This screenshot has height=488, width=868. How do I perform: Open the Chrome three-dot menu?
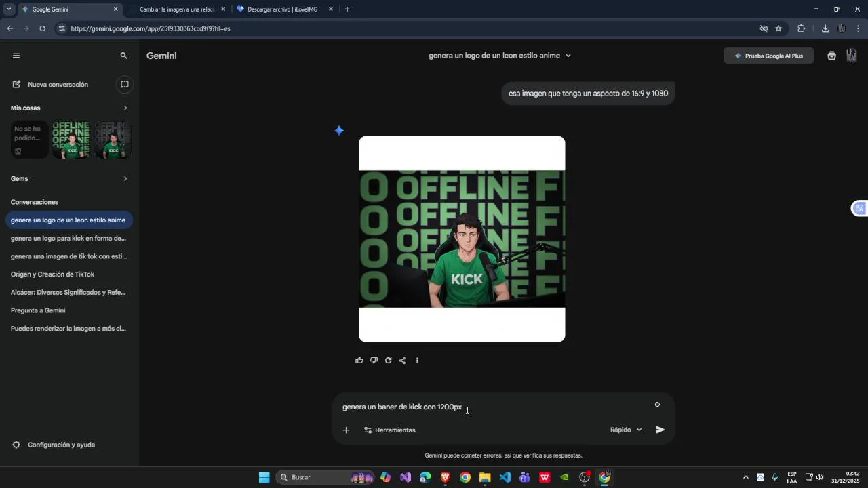pyautogui.click(x=858, y=28)
